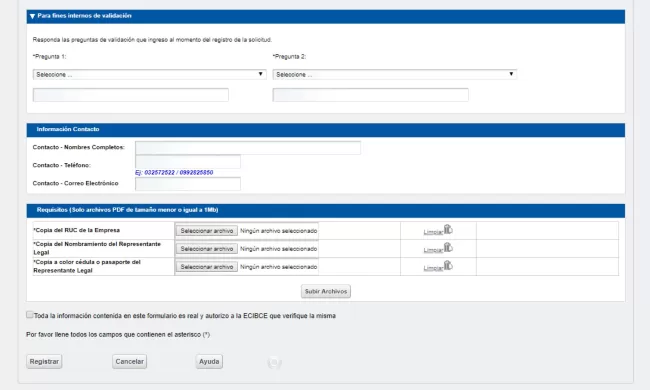Click the trash icon for cédula o pasaporte row
This screenshot has height=390, width=650.
[448, 265]
